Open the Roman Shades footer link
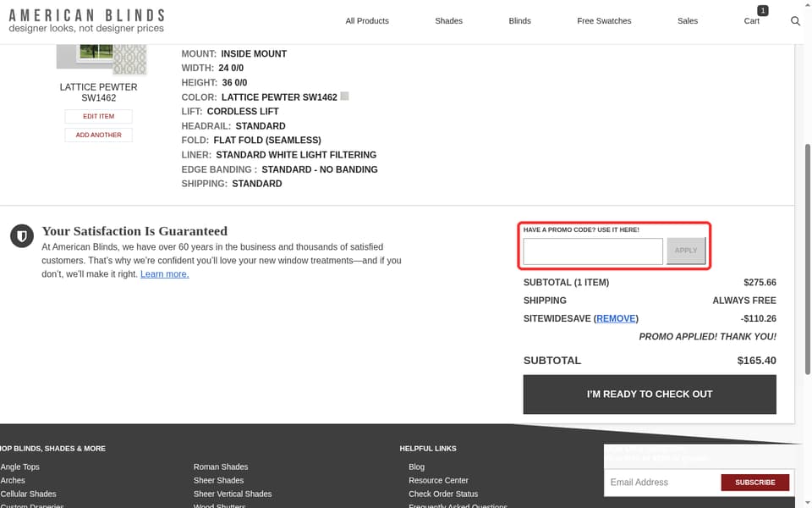 click(x=221, y=467)
